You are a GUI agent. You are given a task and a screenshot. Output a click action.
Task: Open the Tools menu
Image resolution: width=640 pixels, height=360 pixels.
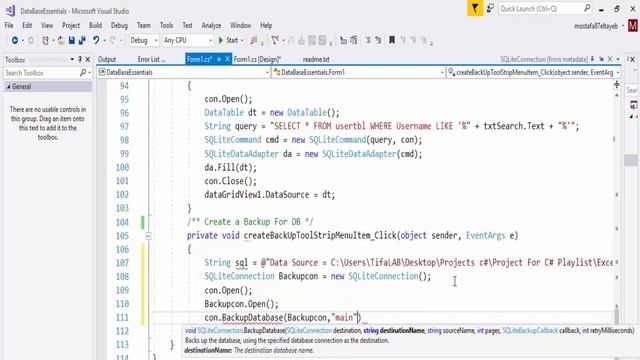[167, 26]
